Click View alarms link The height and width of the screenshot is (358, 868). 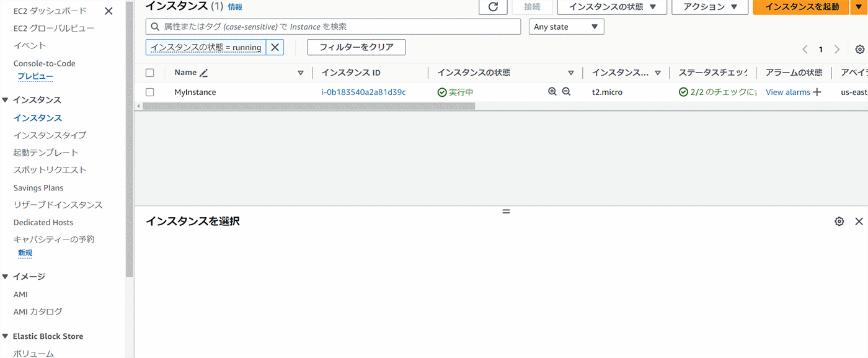pyautogui.click(x=788, y=92)
